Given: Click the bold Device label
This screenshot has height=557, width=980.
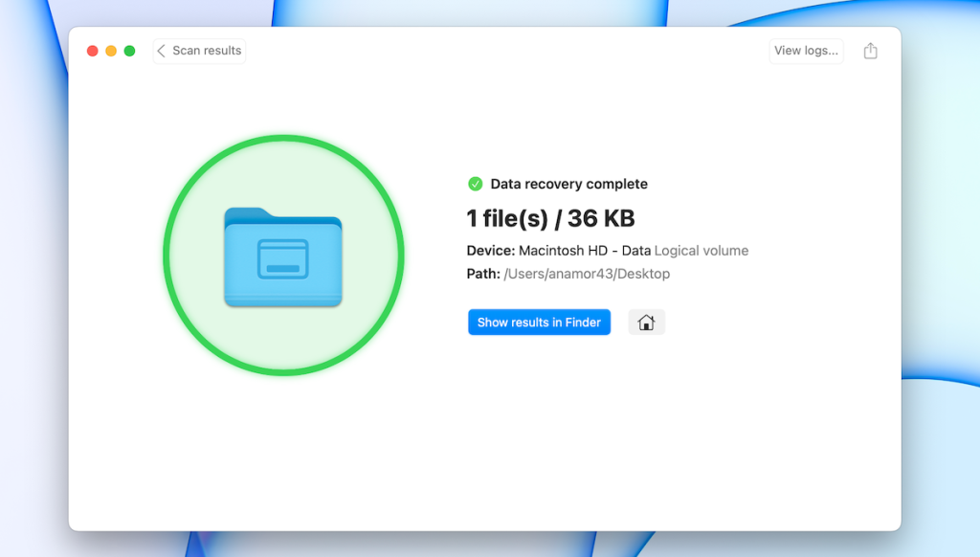Looking at the screenshot, I should [x=491, y=251].
